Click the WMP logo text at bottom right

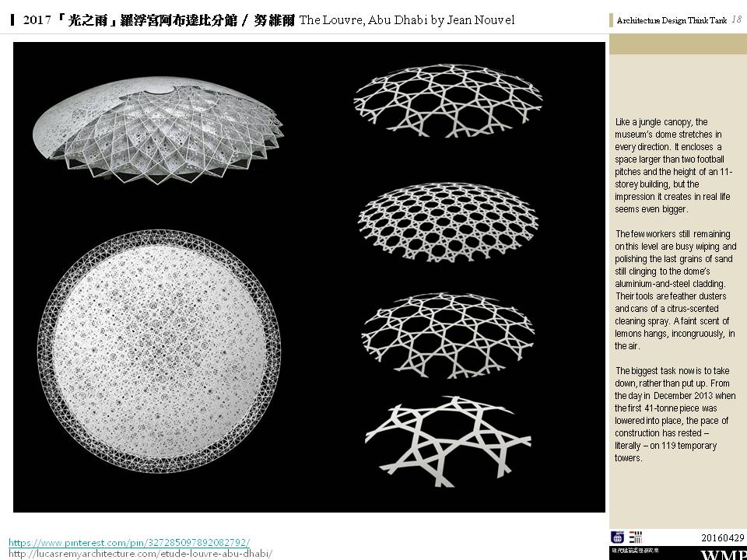[723, 555]
